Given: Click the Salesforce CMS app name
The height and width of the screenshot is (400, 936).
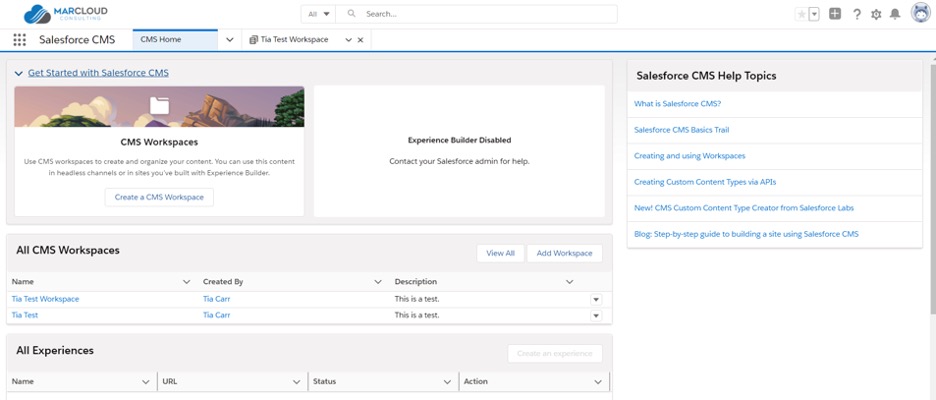Looking at the screenshot, I should pyautogui.click(x=77, y=40).
